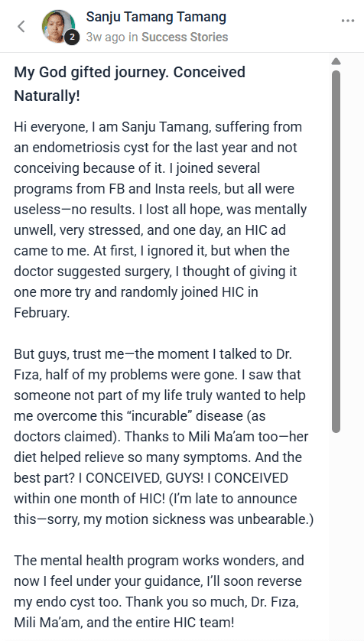Click the paragraph starting But guys, trust me
The height and width of the screenshot is (641, 364).
164,437
